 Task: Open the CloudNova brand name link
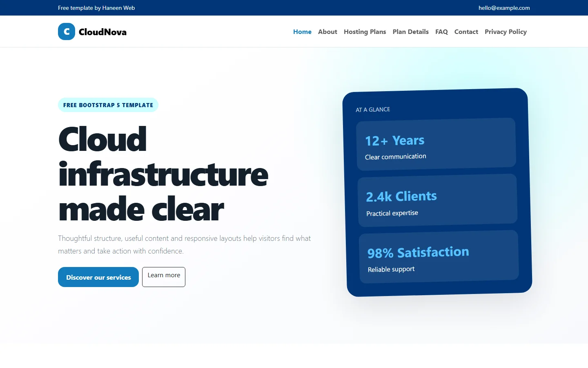point(102,32)
